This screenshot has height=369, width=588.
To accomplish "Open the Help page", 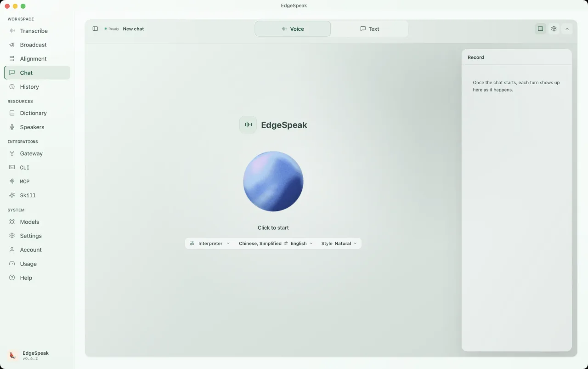I will (x=37, y=278).
